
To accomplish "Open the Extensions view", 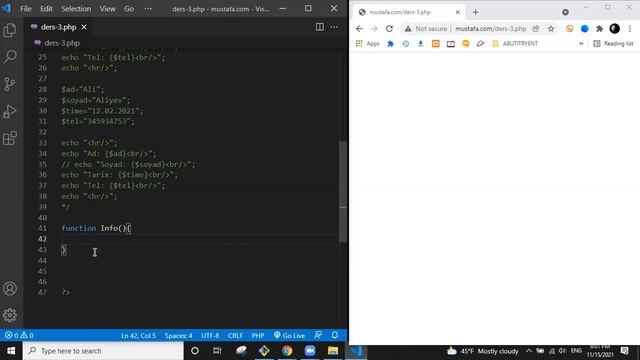I will [x=10, y=138].
